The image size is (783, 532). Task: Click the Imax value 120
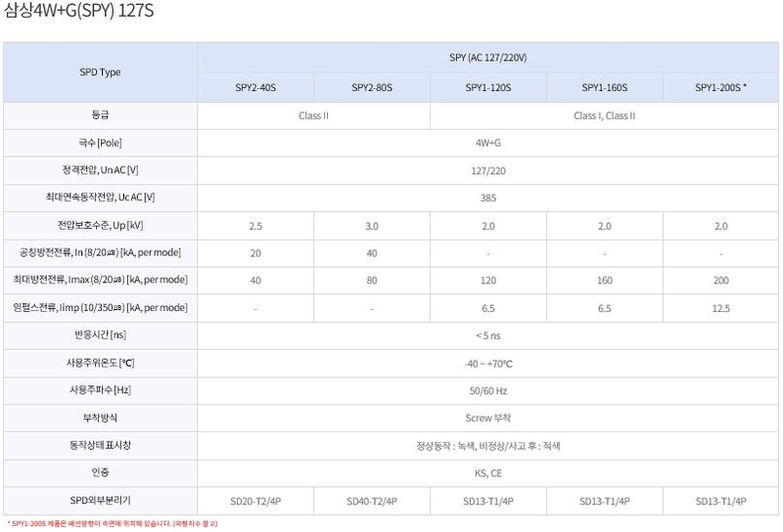(x=488, y=281)
